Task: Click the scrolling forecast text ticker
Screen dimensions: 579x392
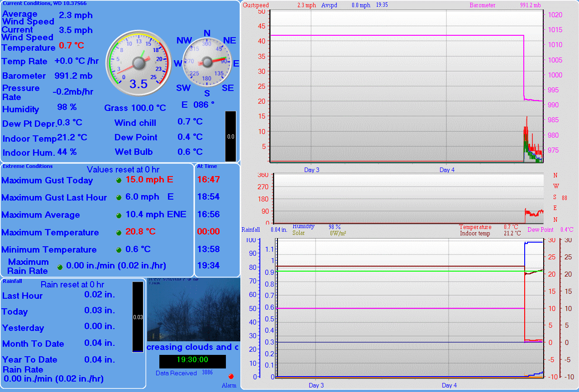Action: coord(192,347)
